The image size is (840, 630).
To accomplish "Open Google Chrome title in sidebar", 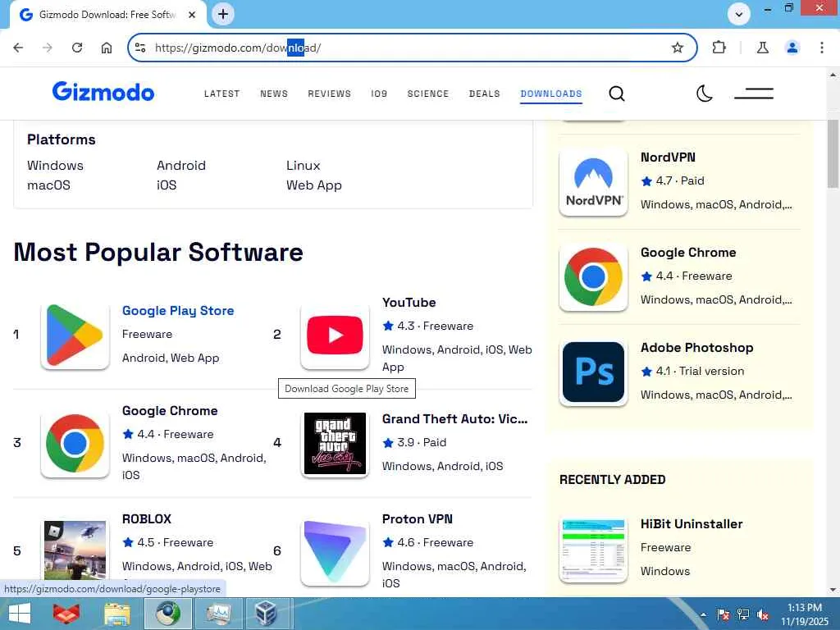I will (688, 253).
